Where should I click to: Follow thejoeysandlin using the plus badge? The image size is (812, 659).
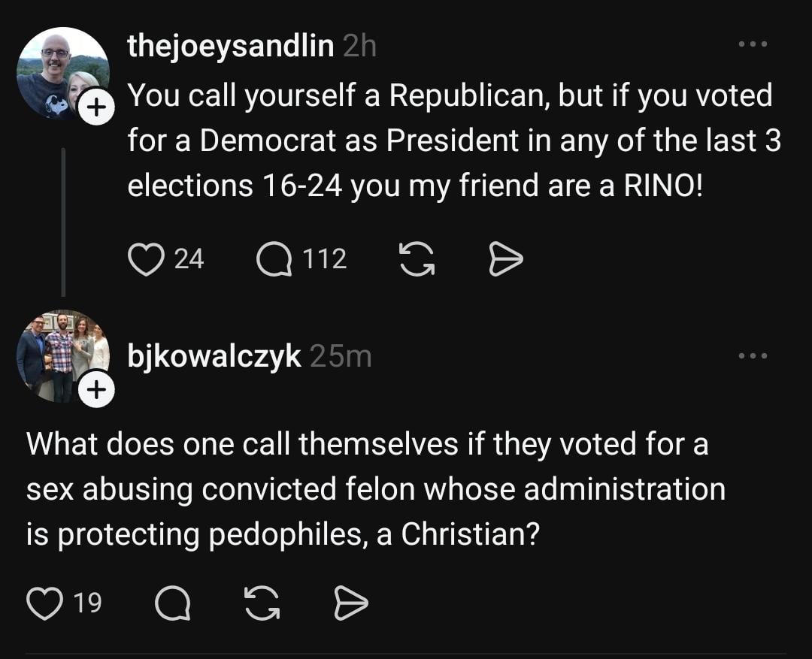point(95,110)
